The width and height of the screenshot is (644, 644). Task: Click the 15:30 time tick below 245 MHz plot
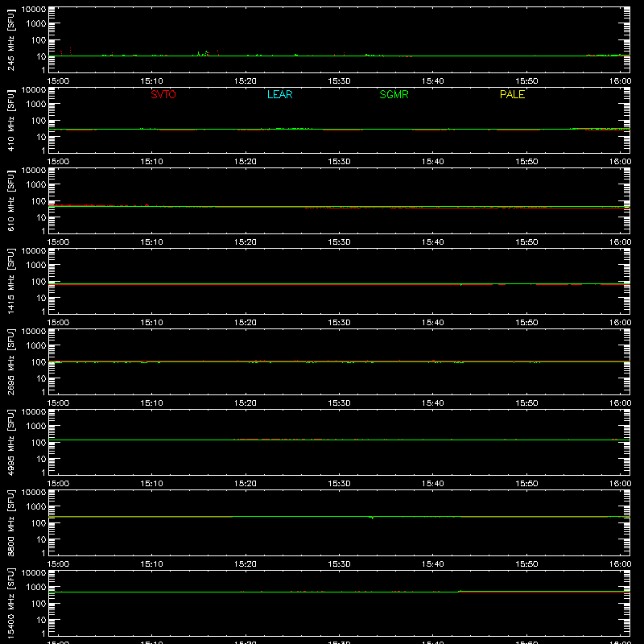[339, 81]
